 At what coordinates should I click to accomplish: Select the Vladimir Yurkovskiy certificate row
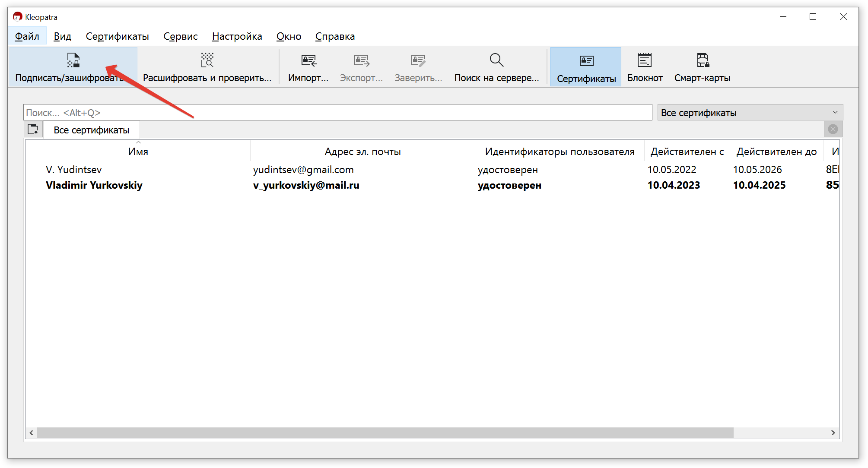point(432,185)
